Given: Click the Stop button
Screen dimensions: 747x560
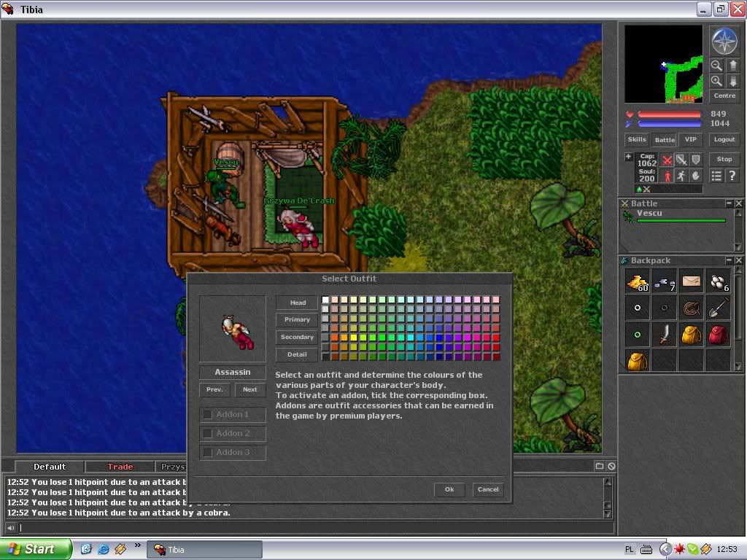Looking at the screenshot, I should (724, 159).
